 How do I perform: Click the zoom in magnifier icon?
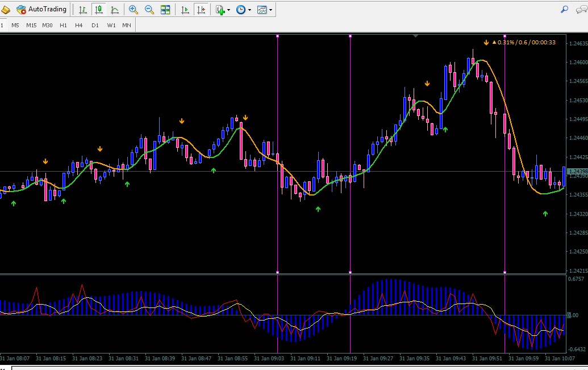133,10
